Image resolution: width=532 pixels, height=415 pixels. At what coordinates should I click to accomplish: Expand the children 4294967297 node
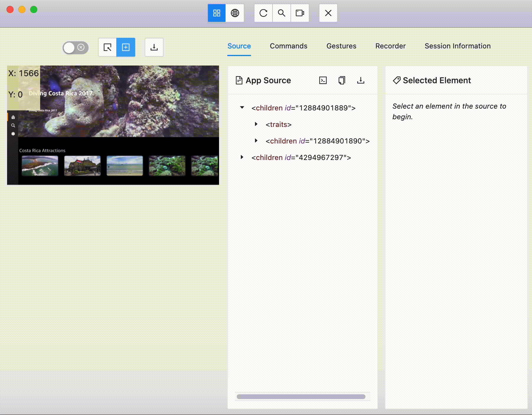tap(242, 157)
